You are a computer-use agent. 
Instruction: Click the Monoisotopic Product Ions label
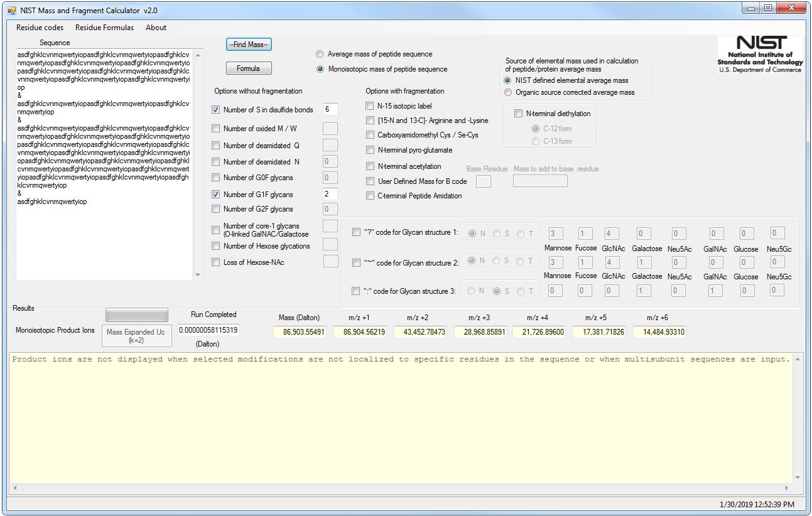pyautogui.click(x=55, y=330)
